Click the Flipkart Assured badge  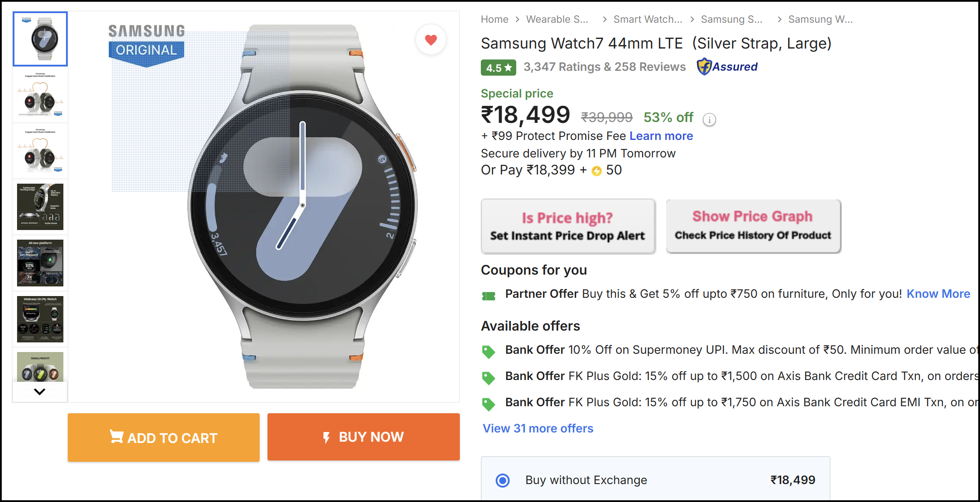[727, 67]
